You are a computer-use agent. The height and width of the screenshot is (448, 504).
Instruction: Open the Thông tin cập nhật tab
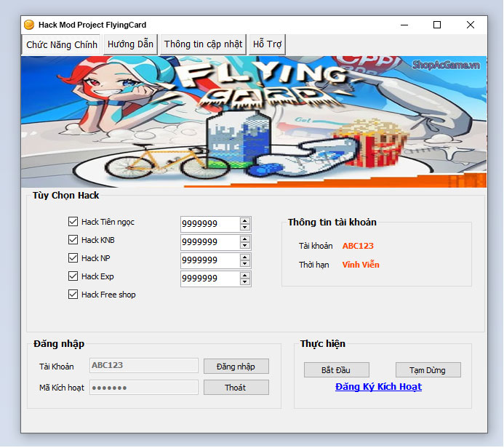(x=203, y=44)
